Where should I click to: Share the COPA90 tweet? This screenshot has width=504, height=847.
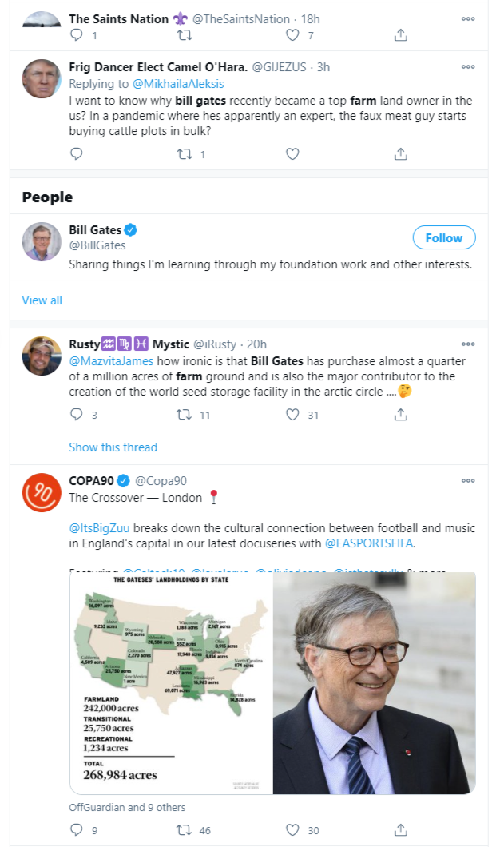pos(401,830)
